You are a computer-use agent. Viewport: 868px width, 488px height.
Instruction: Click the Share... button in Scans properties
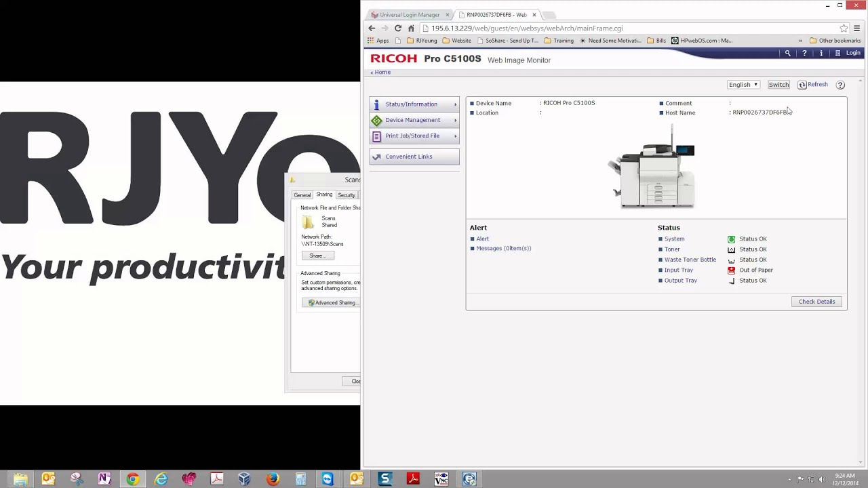(318, 256)
